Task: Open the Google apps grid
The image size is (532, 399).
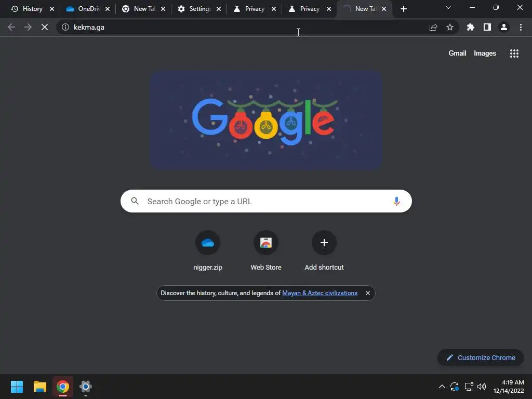Action: (x=514, y=54)
